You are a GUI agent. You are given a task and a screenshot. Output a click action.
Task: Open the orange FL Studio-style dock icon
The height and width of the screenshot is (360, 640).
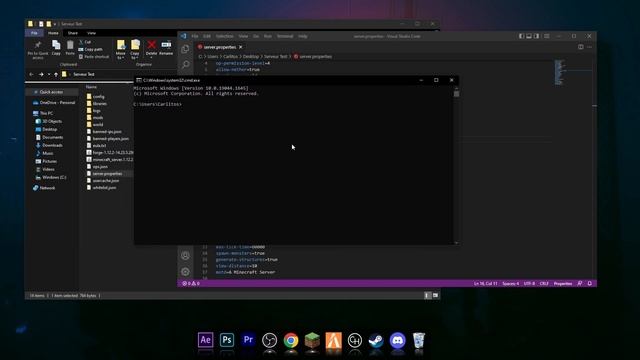[333, 340]
